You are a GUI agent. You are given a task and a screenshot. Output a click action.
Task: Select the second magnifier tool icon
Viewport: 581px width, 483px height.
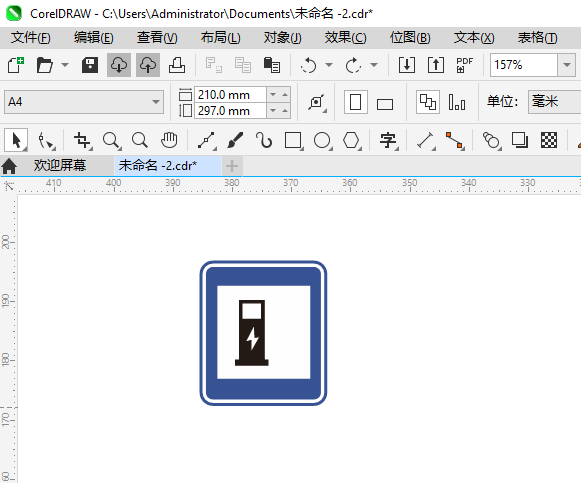click(x=140, y=140)
